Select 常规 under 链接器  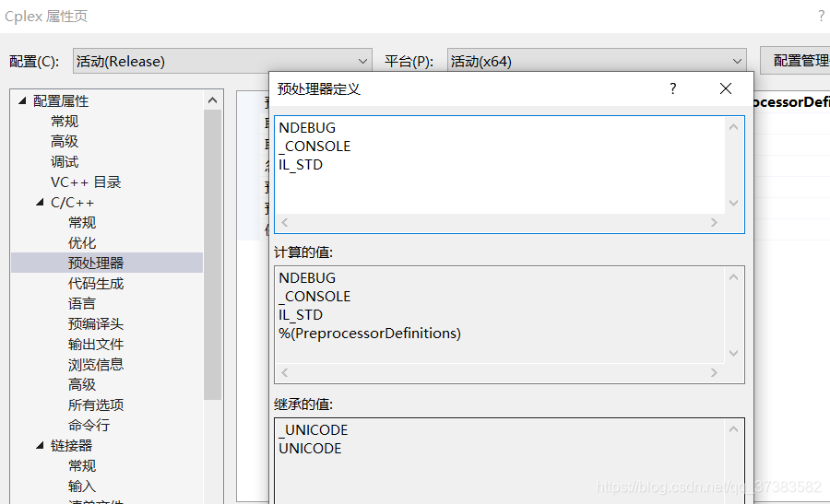(82, 466)
